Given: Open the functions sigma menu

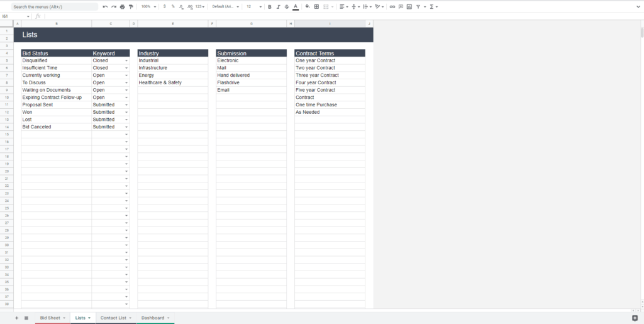Looking at the screenshot, I should coord(434,7).
